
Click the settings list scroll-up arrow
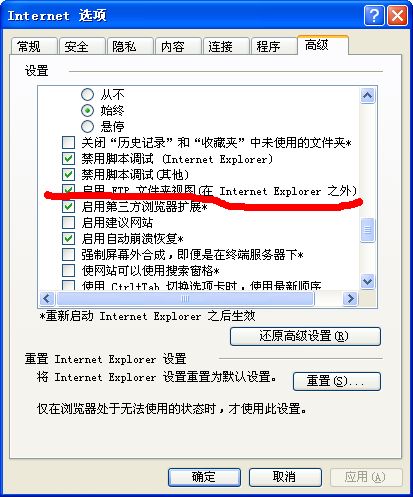pos(367,96)
